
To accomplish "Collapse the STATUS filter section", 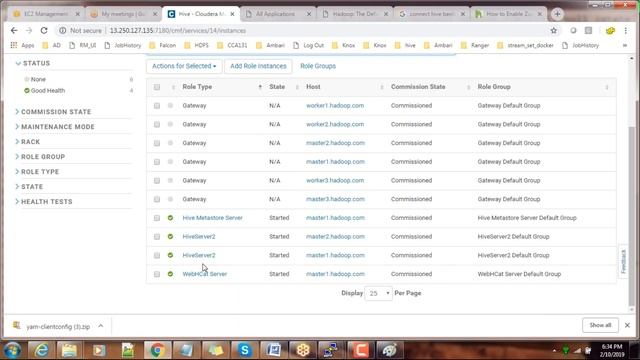I will (x=33, y=63).
